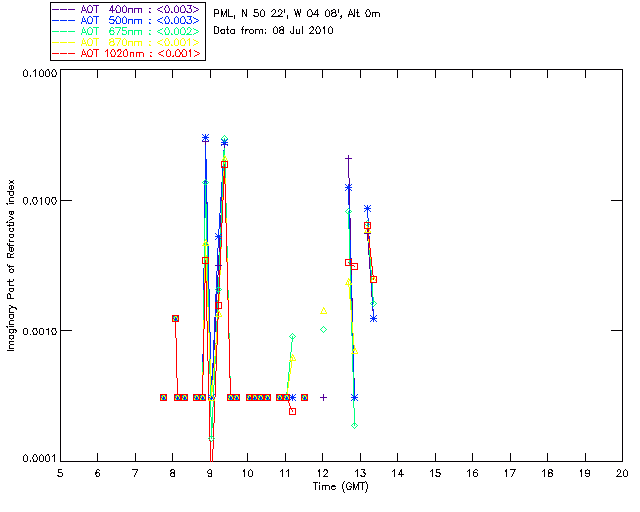Select the site text "PML, N 50 22', W 04 08', Alt 0m"
This screenshot has width=640, height=512.
tap(297, 14)
